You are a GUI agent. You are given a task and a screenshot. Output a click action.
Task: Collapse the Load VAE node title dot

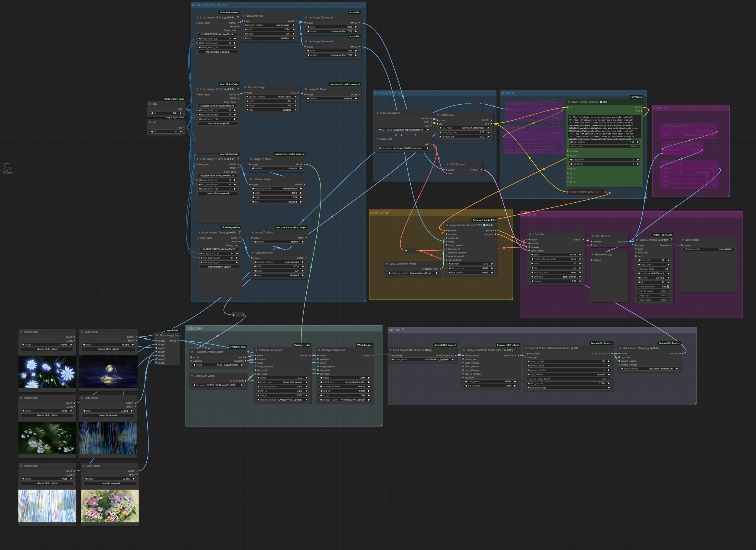pos(377,139)
